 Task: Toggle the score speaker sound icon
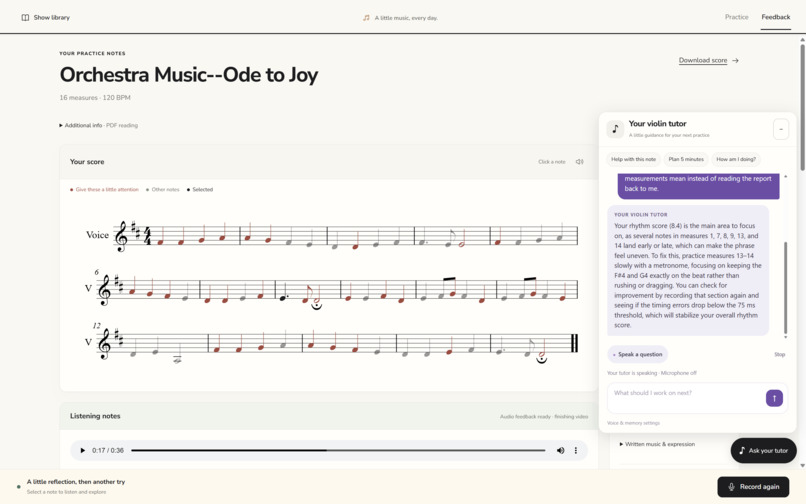point(579,161)
